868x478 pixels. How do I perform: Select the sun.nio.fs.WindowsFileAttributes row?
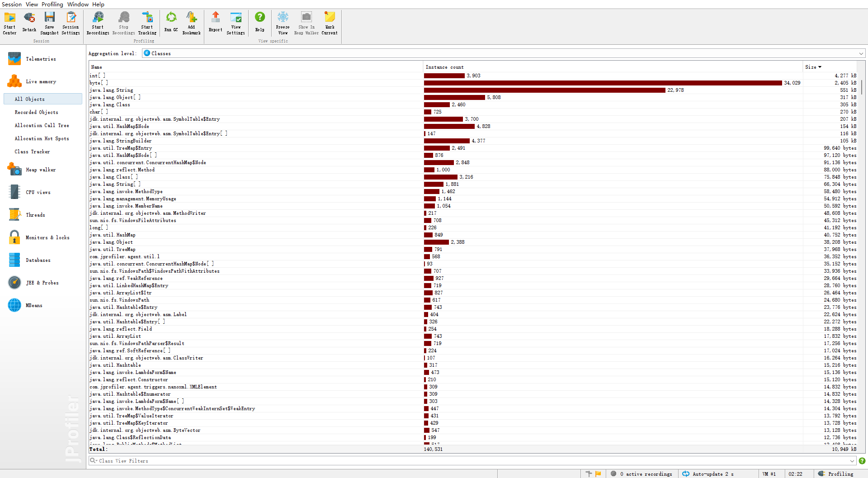[473, 220]
